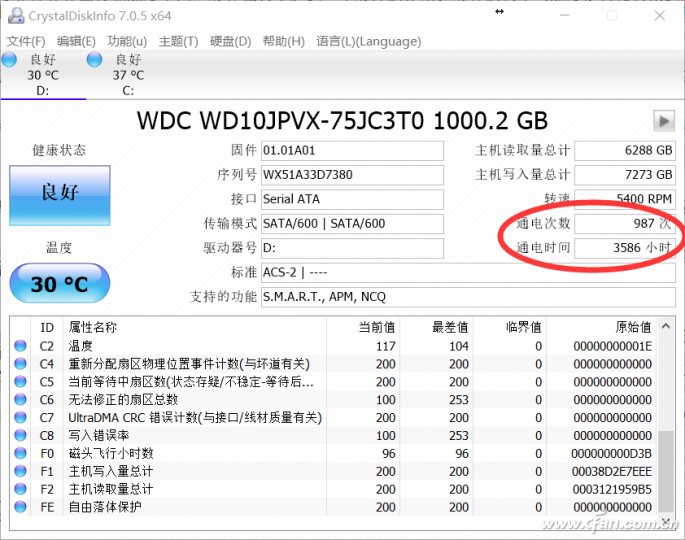
Task: Click the power on count 987 次
Action: [x=625, y=224]
